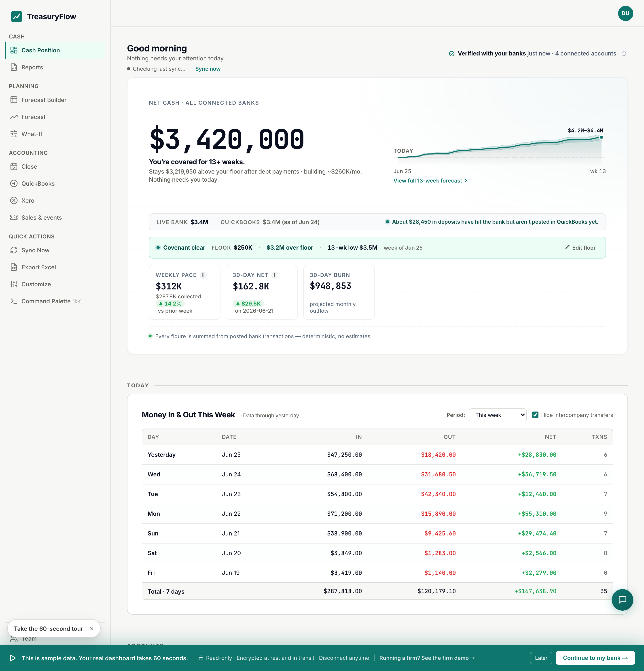Click the Covenant clear status label
644x671 pixels.
(184, 248)
